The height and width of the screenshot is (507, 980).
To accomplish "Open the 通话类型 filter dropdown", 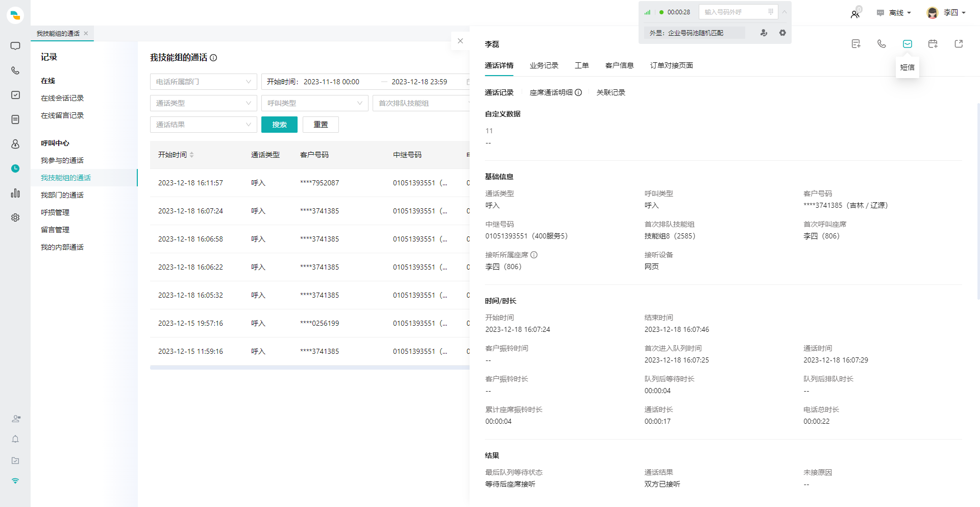I will [x=204, y=103].
